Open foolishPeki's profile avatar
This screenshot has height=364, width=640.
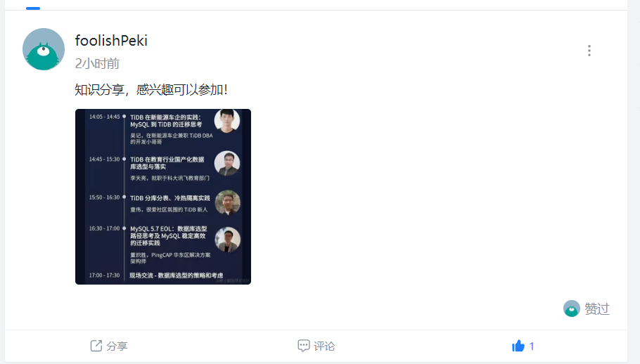pyautogui.click(x=44, y=49)
